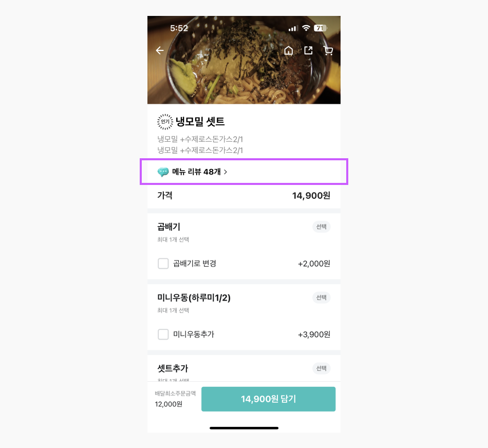
Task: Open the 메뉴 리뷰 48개 link
Action: pos(196,172)
